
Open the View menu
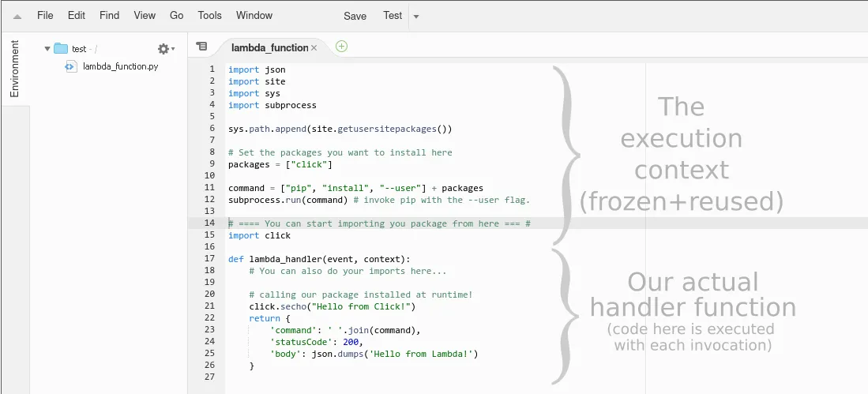[x=145, y=15]
